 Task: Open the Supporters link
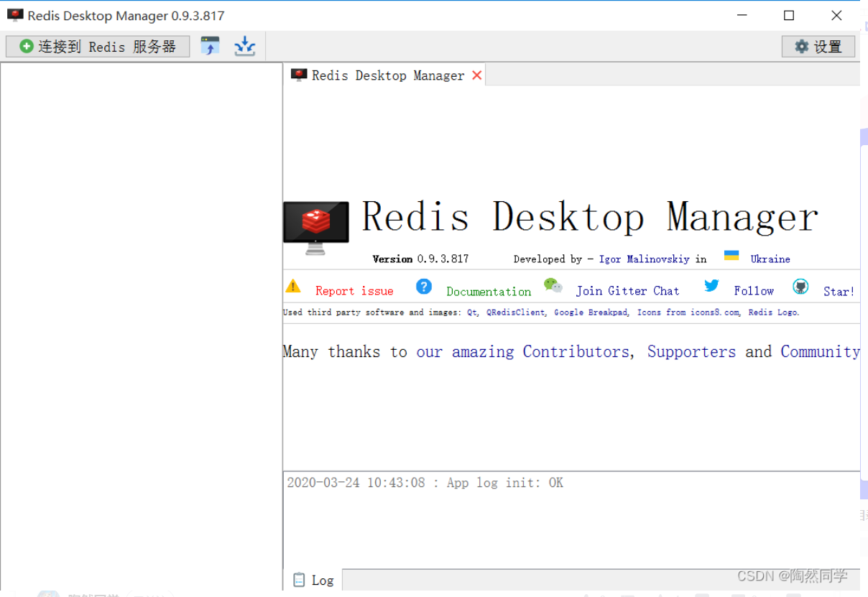coord(691,351)
